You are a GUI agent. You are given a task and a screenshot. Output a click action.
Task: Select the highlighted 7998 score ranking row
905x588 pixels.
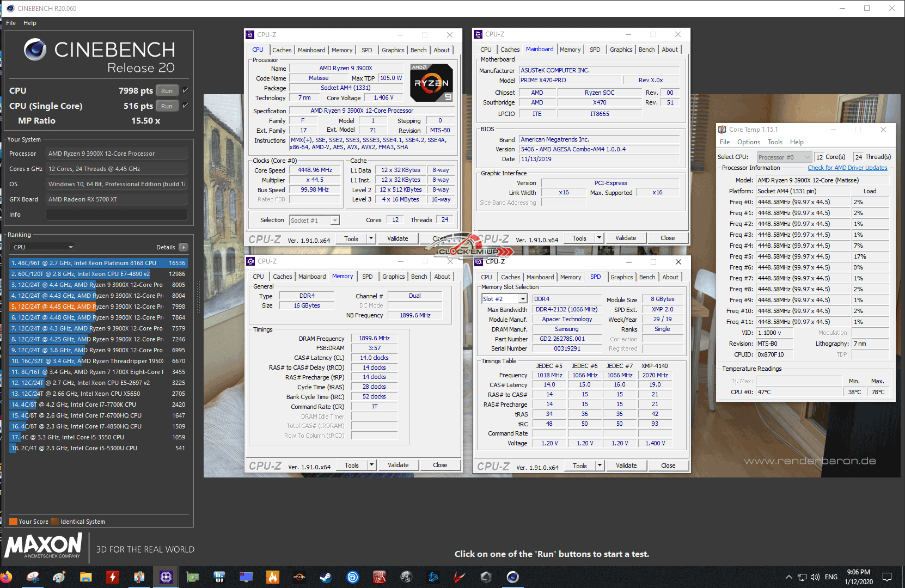click(x=98, y=307)
